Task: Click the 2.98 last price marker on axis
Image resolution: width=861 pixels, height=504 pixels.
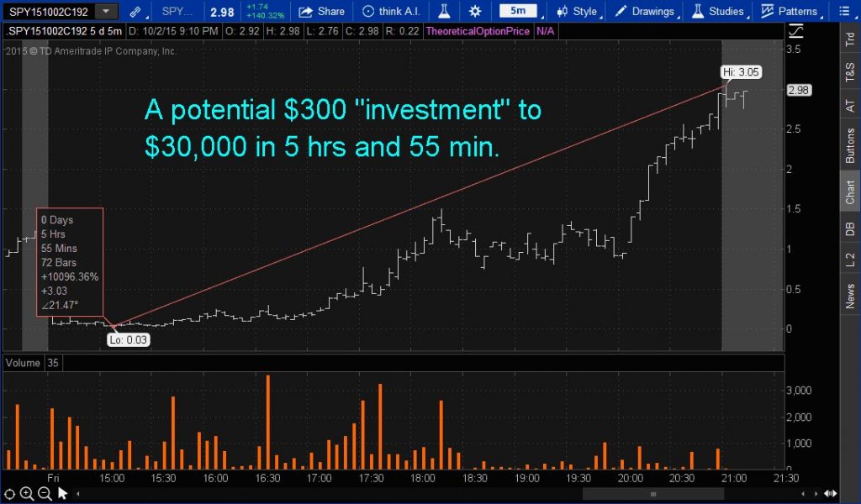Action: [x=799, y=90]
